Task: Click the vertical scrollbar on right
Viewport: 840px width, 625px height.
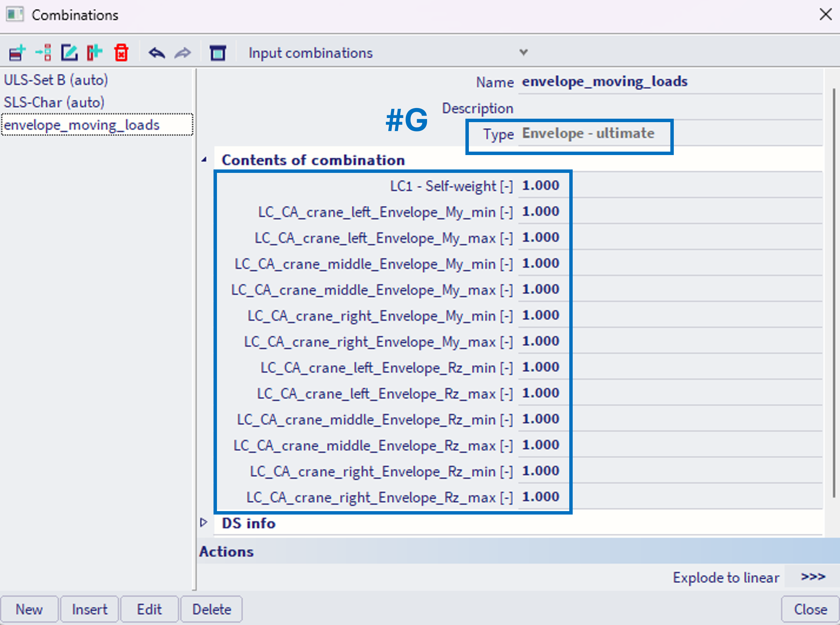Action: tap(833, 291)
